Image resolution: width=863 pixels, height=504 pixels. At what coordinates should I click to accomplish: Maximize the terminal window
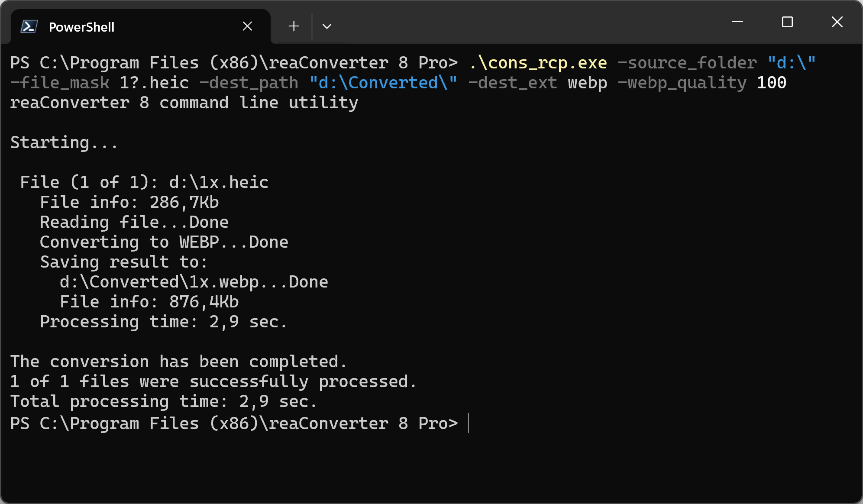pyautogui.click(x=787, y=22)
